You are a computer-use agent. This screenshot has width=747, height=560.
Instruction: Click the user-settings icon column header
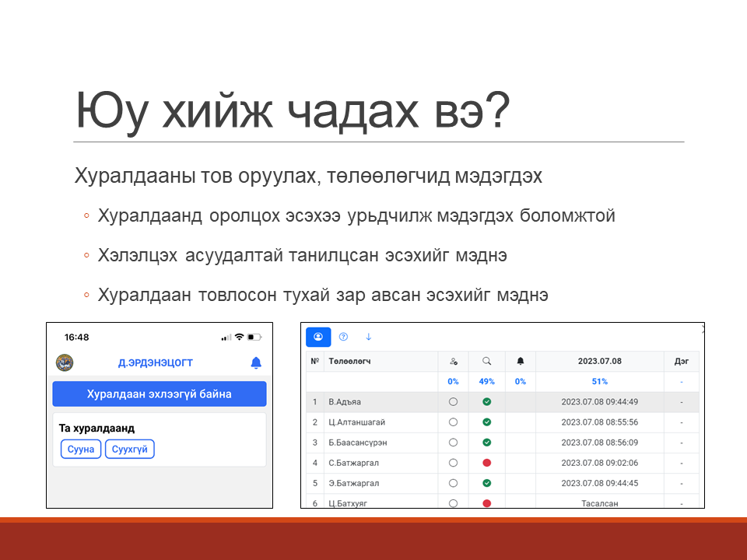[x=453, y=361]
